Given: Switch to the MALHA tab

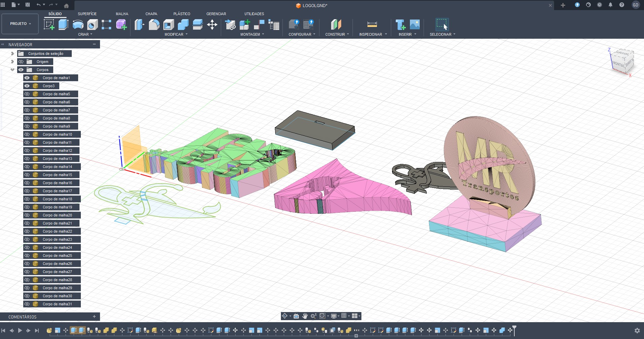Looking at the screenshot, I should pyautogui.click(x=122, y=14).
